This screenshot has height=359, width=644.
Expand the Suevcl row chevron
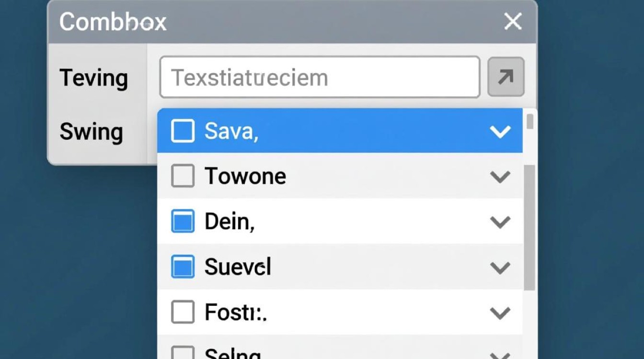point(500,268)
